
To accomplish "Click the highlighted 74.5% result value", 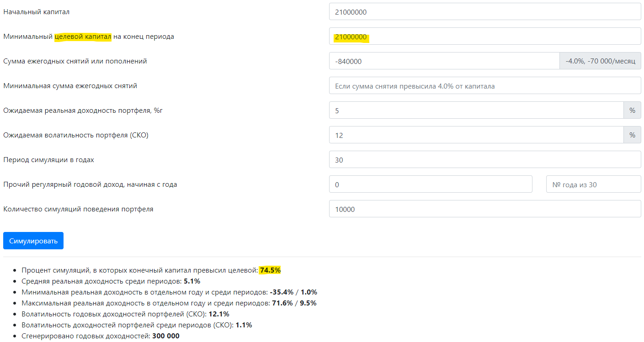I will (270, 270).
